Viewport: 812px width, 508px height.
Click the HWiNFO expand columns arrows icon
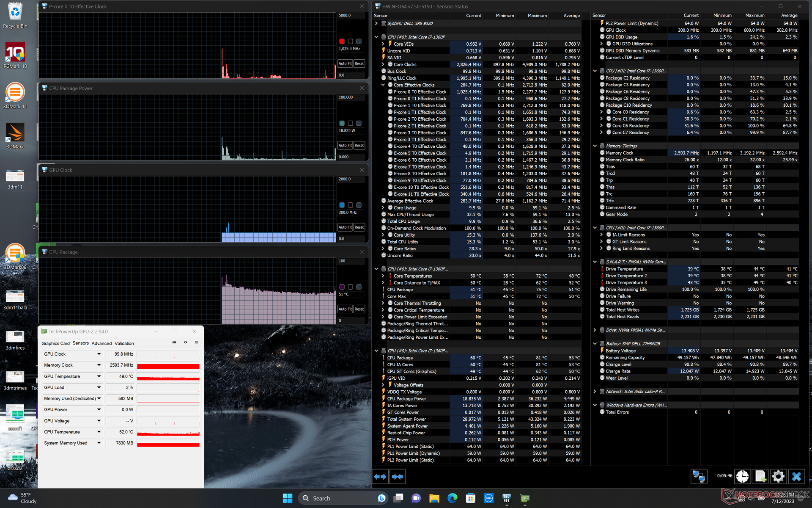coord(380,477)
